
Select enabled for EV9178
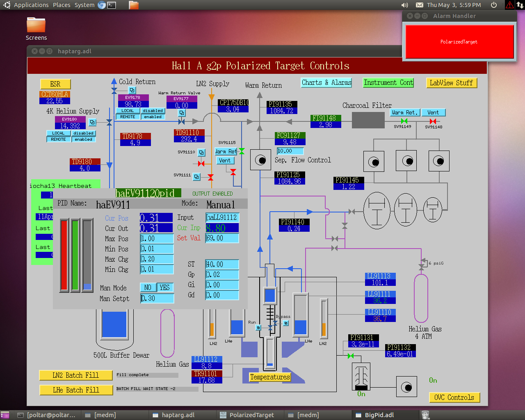pos(153,117)
